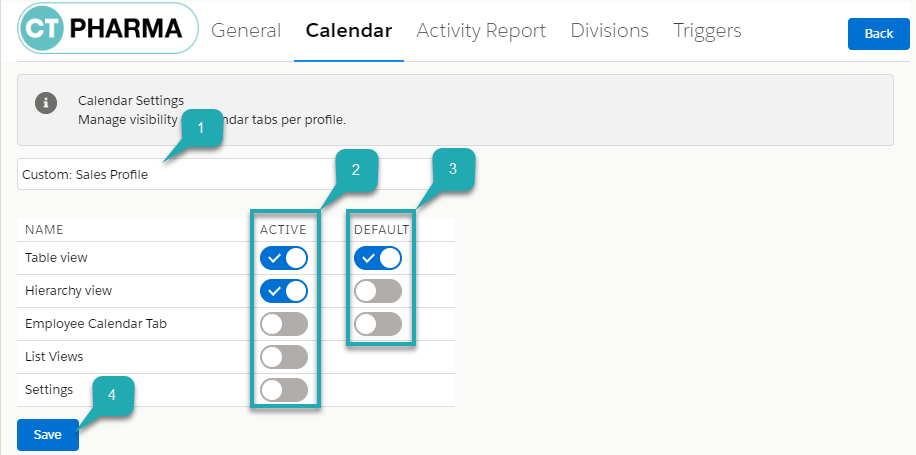The height and width of the screenshot is (455, 916).
Task: Go to the Triggers tab
Action: coord(707,31)
